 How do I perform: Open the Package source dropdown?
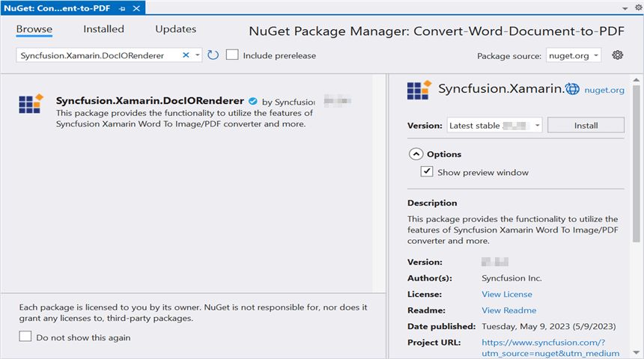point(574,55)
